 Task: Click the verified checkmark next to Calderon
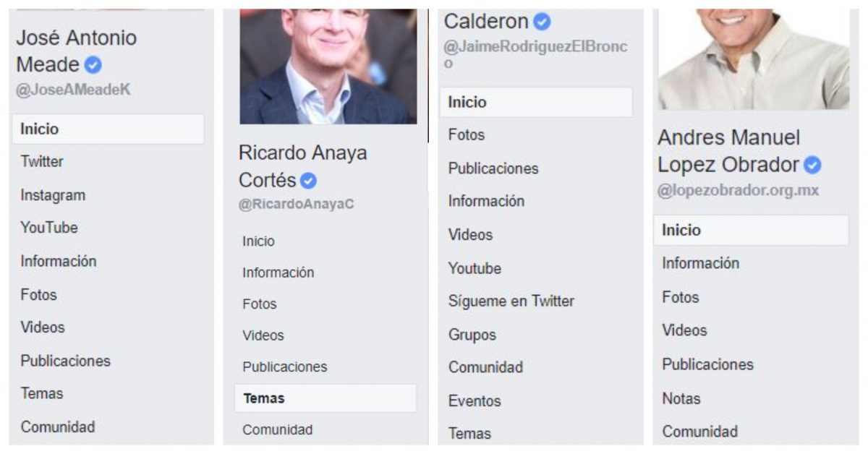[542, 22]
